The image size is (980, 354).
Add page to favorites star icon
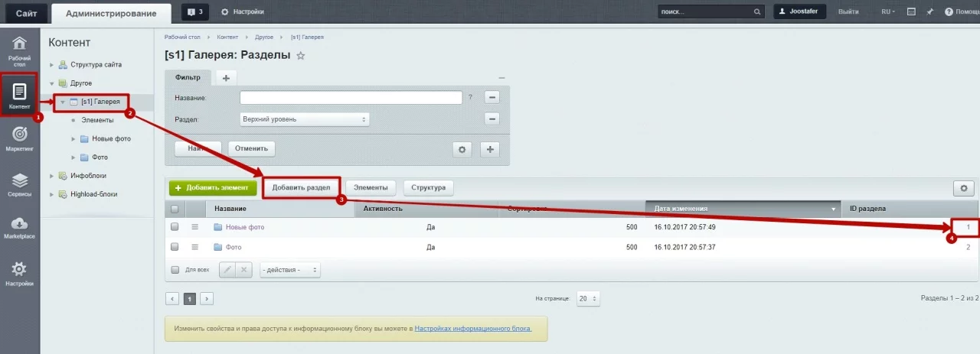point(301,56)
